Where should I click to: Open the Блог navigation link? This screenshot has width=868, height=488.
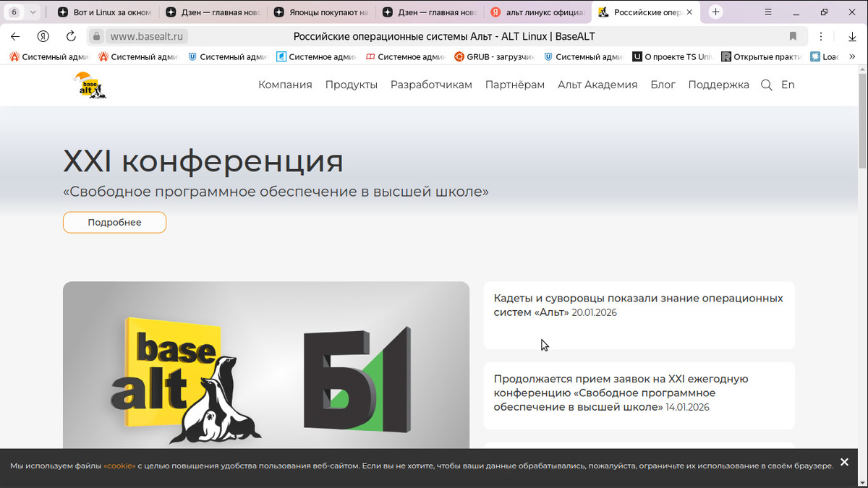[x=663, y=85]
